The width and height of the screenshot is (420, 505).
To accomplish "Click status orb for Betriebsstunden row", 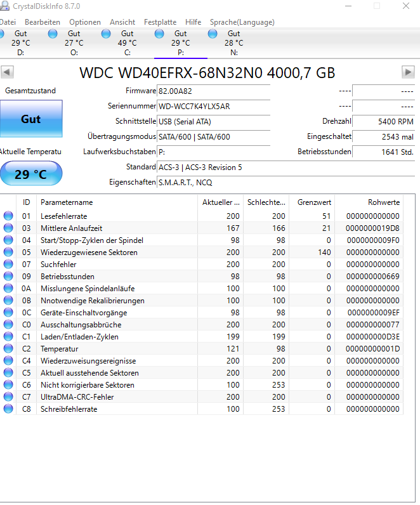I will 8,276.
